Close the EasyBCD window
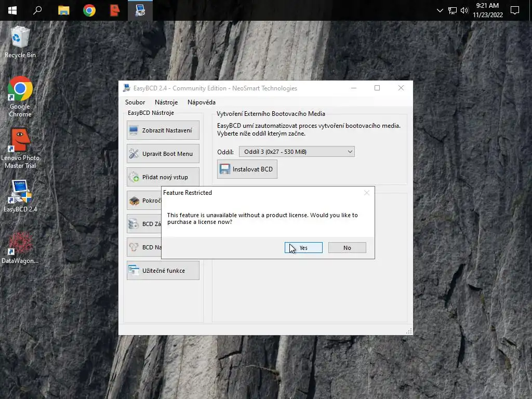This screenshot has height=399, width=532. click(401, 88)
